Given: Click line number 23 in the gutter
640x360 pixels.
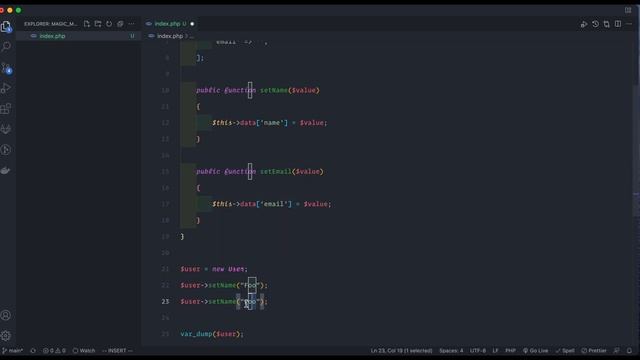Looking at the screenshot, I should [165, 302].
